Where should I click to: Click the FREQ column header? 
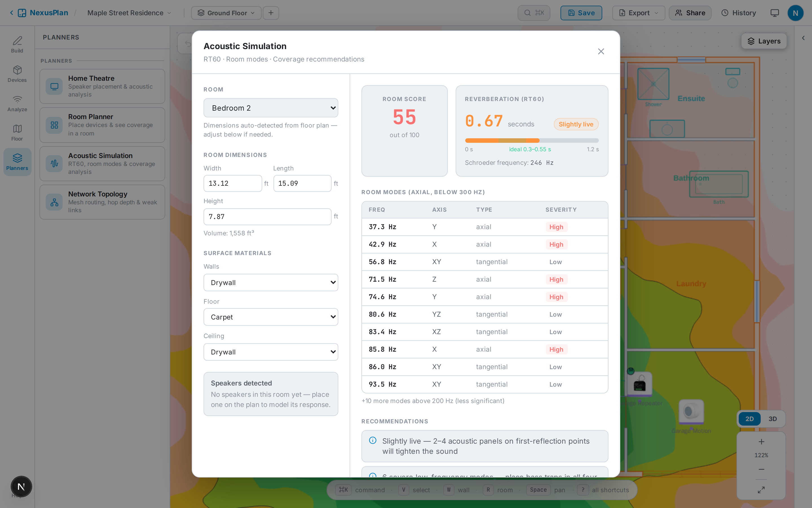pos(377,210)
